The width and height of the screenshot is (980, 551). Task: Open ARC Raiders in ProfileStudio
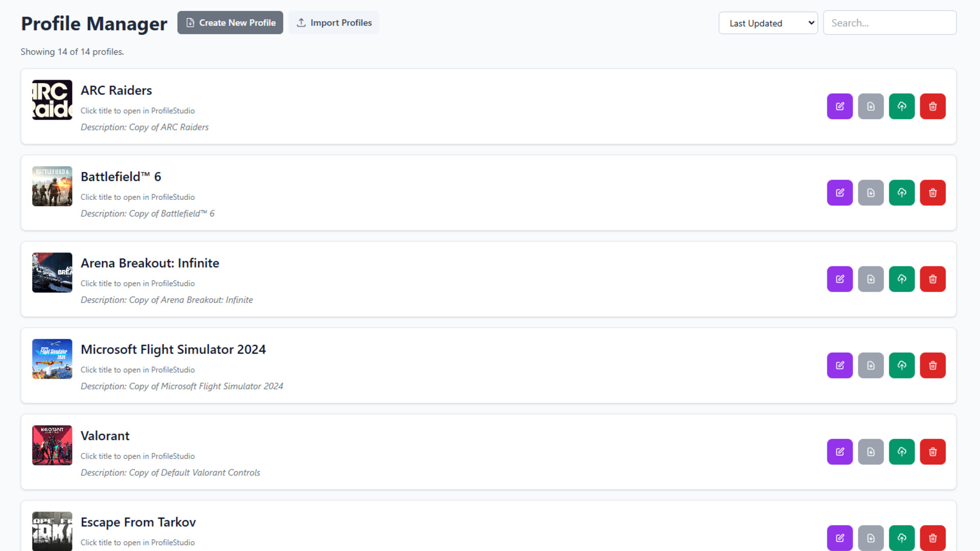(116, 90)
